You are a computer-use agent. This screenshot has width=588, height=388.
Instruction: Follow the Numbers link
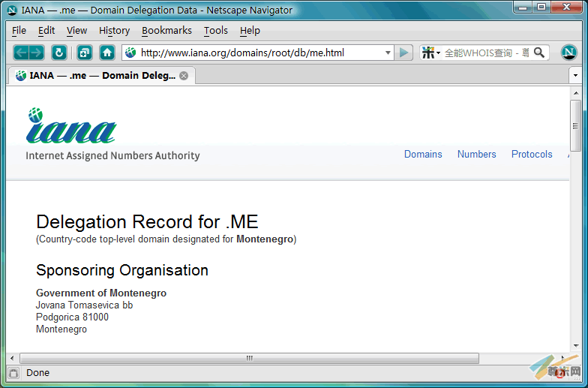pyautogui.click(x=477, y=155)
